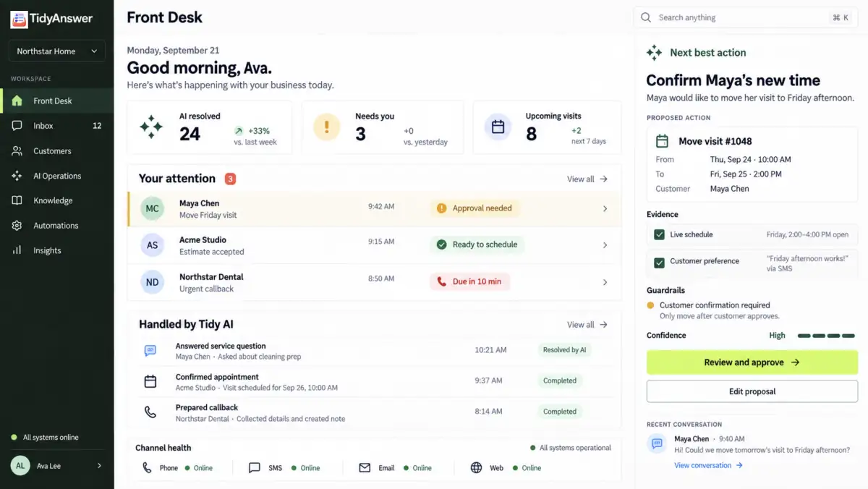Image resolution: width=868 pixels, height=489 pixels.
Task: Click the TidyAnswer logo icon
Action: click(x=19, y=20)
